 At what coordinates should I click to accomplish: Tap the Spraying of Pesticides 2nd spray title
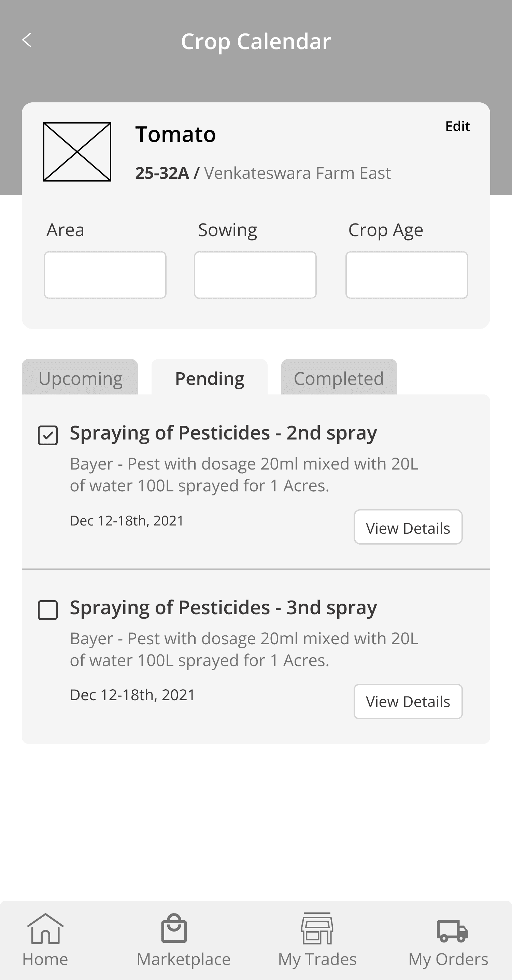(x=223, y=433)
